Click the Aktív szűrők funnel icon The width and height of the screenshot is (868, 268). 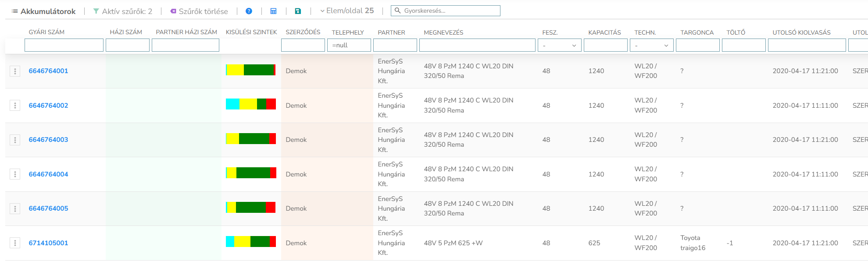click(x=96, y=11)
